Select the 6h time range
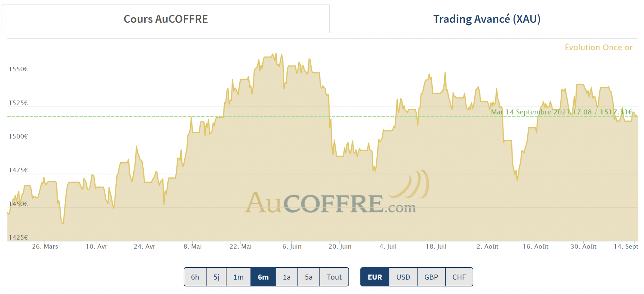The image size is (644, 294). pyautogui.click(x=195, y=277)
